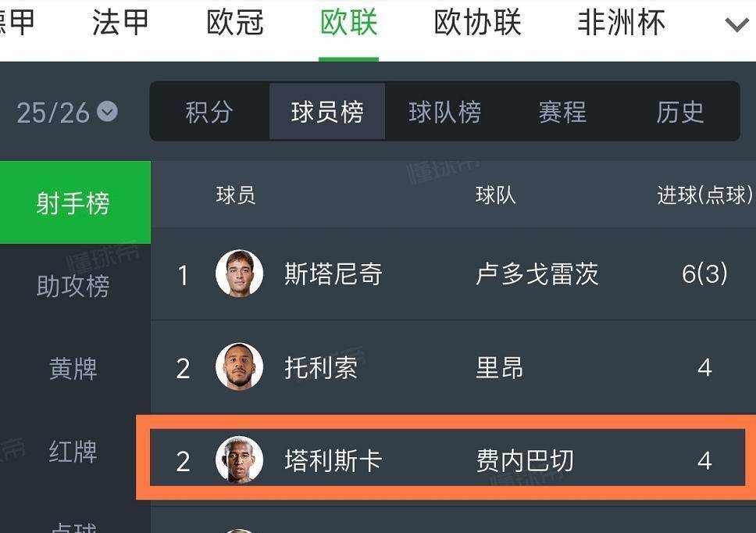Open team 费内巴切 link
The width and height of the screenshot is (756, 533).
click(525, 460)
